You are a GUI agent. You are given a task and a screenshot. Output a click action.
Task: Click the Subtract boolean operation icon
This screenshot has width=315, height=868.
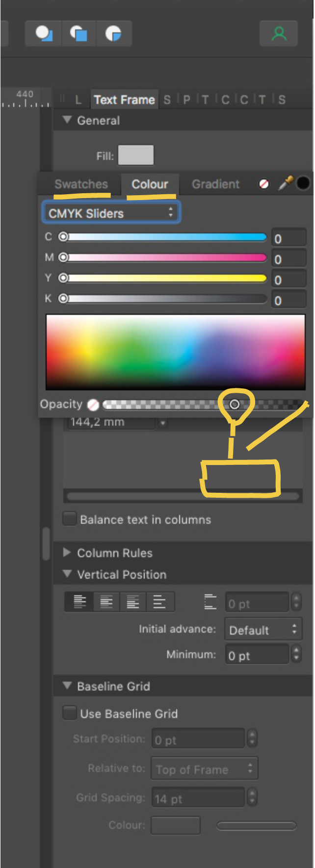pos(79,33)
